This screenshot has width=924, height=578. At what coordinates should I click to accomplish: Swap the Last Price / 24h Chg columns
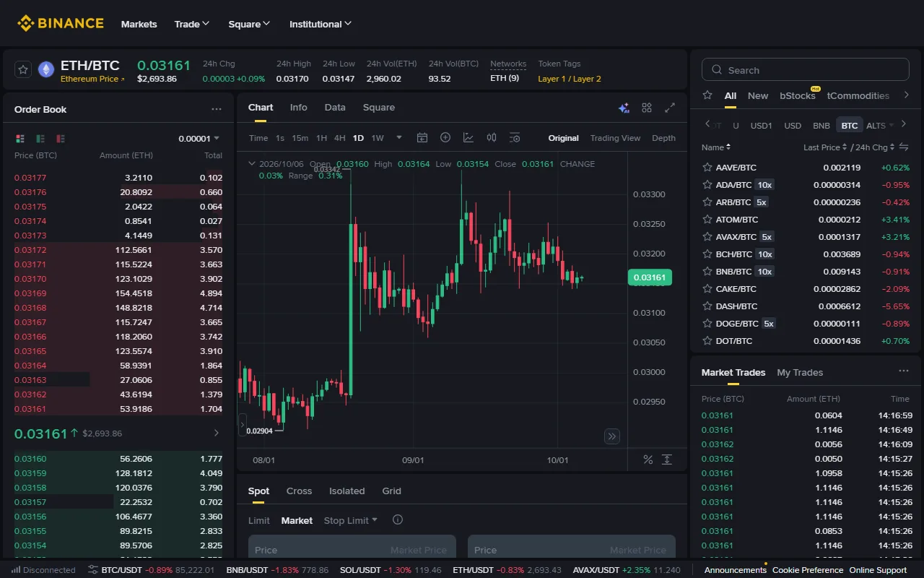coord(904,147)
